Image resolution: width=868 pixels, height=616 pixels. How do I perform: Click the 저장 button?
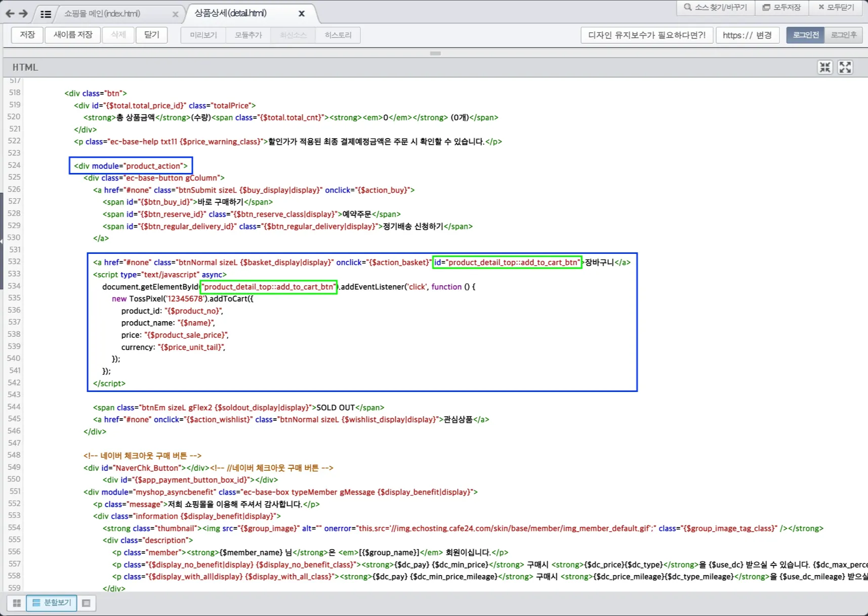click(x=27, y=35)
